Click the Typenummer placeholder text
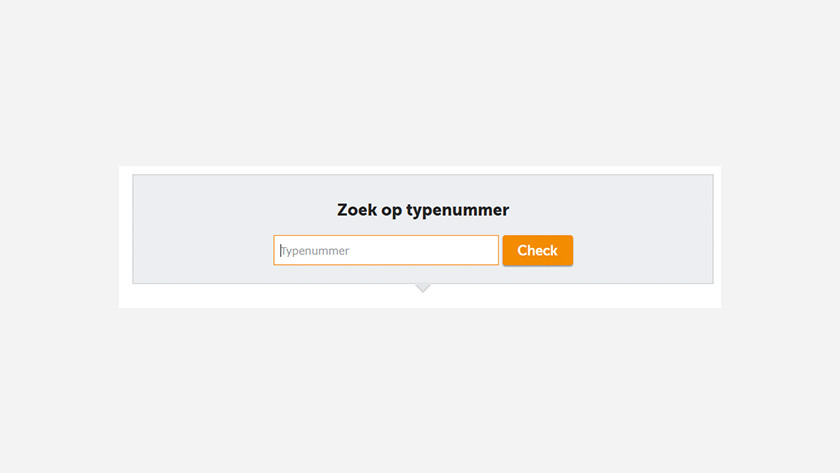840x473 pixels. (x=315, y=251)
